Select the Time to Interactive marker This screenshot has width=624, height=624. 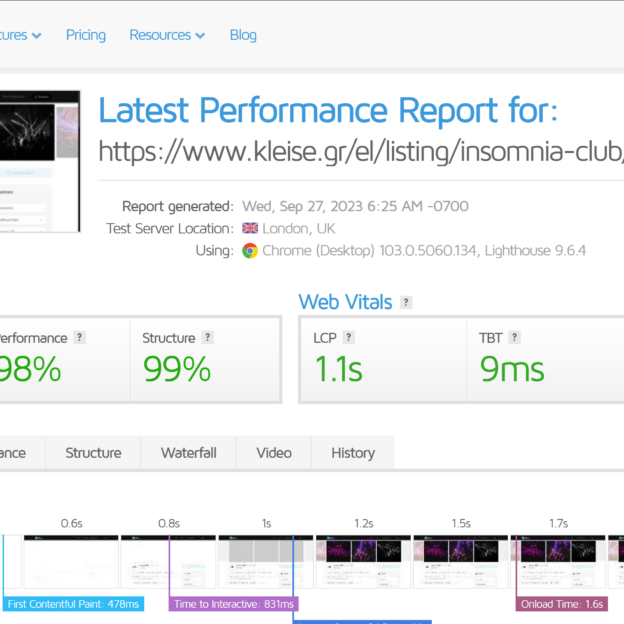tap(234, 604)
